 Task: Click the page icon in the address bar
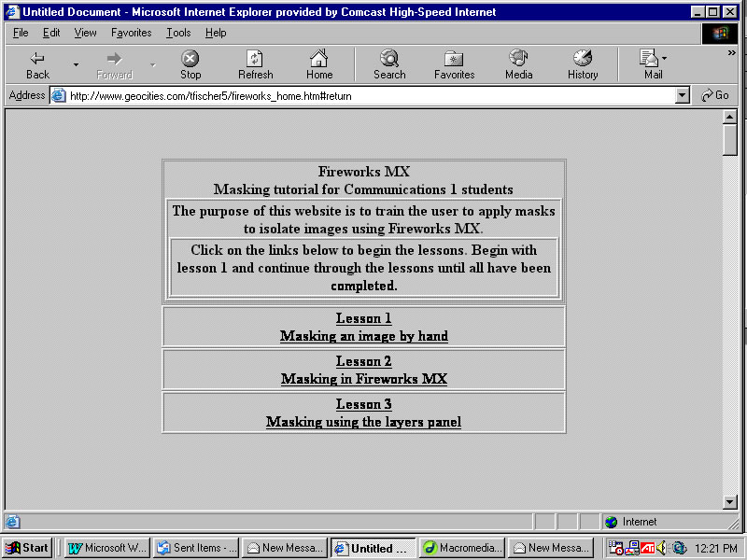[x=58, y=96]
